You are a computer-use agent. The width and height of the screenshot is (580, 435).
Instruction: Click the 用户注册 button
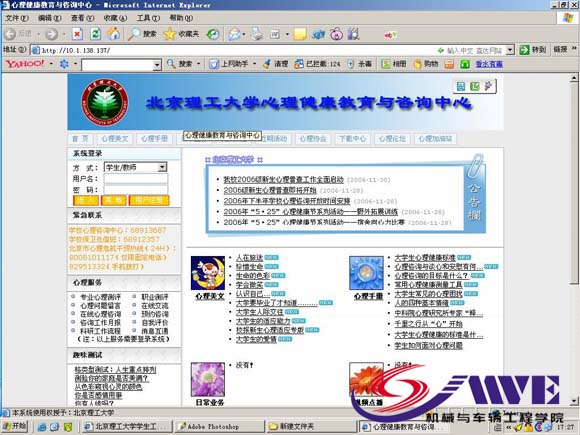(x=149, y=200)
